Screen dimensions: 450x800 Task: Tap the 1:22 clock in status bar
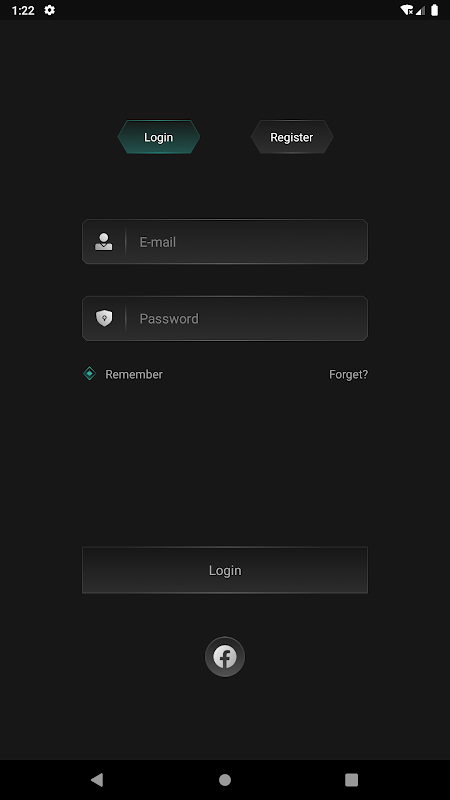tap(23, 10)
